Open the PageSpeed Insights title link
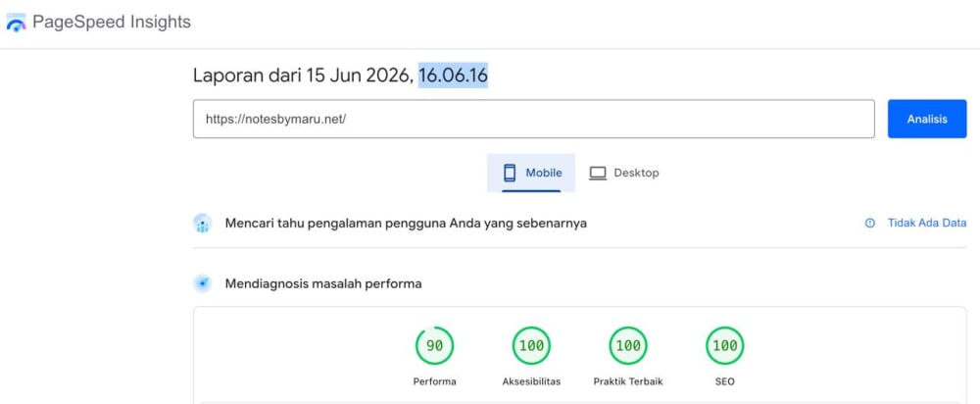 pyautogui.click(x=112, y=23)
